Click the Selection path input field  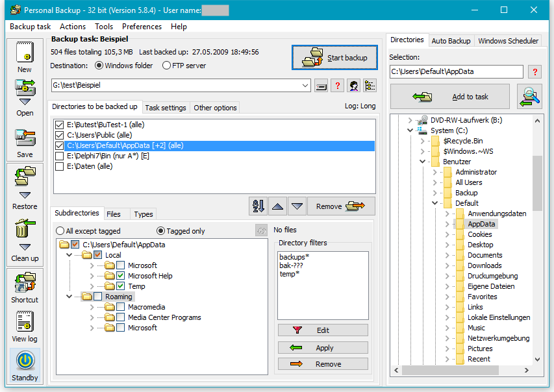click(x=456, y=71)
